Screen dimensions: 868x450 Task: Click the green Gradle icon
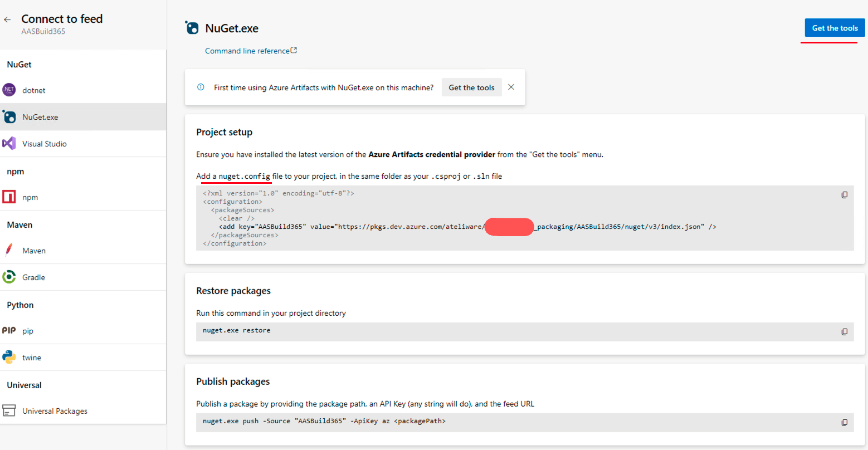pos(9,277)
